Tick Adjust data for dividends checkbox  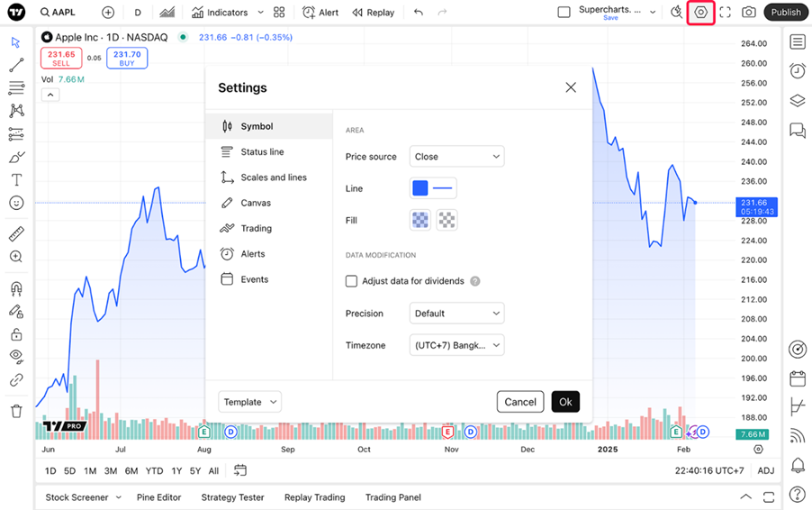(351, 281)
